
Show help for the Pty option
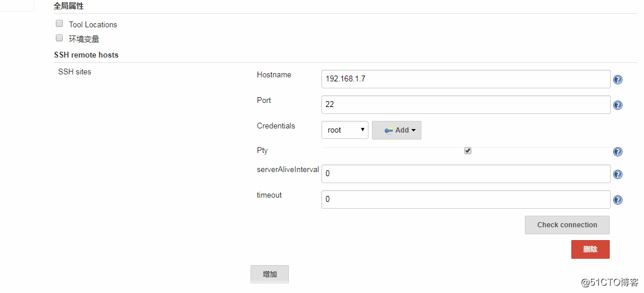(617, 152)
